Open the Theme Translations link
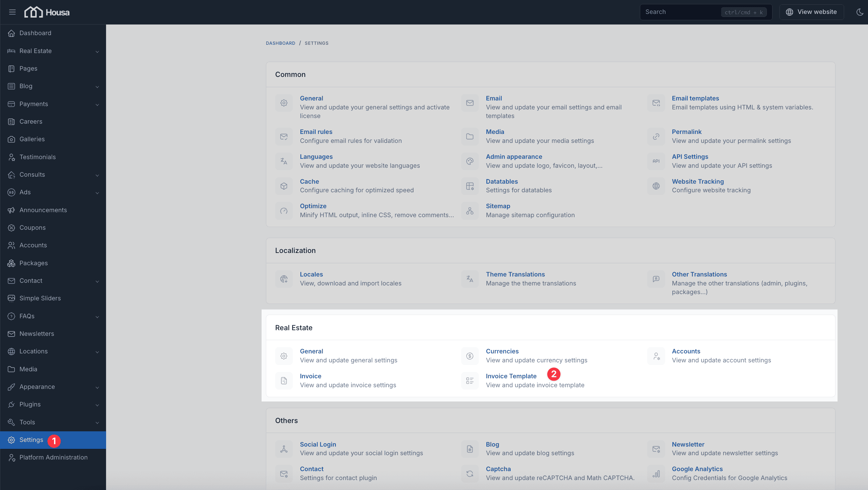 (515, 274)
